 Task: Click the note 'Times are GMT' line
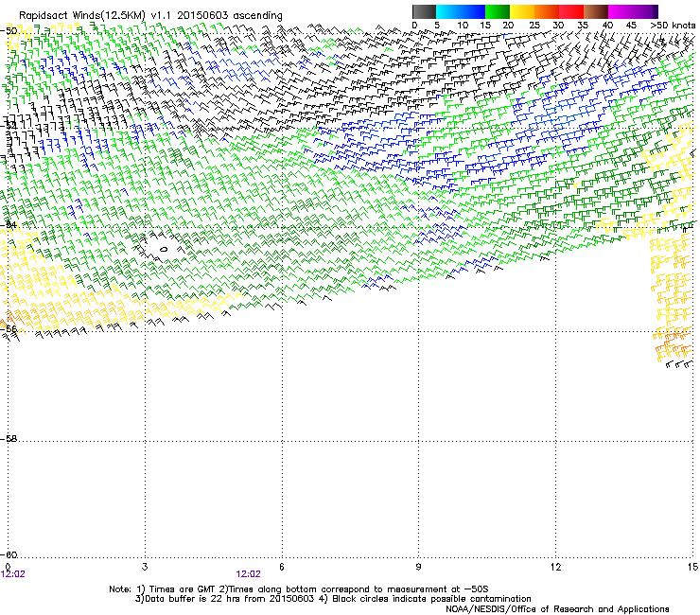click(299, 589)
